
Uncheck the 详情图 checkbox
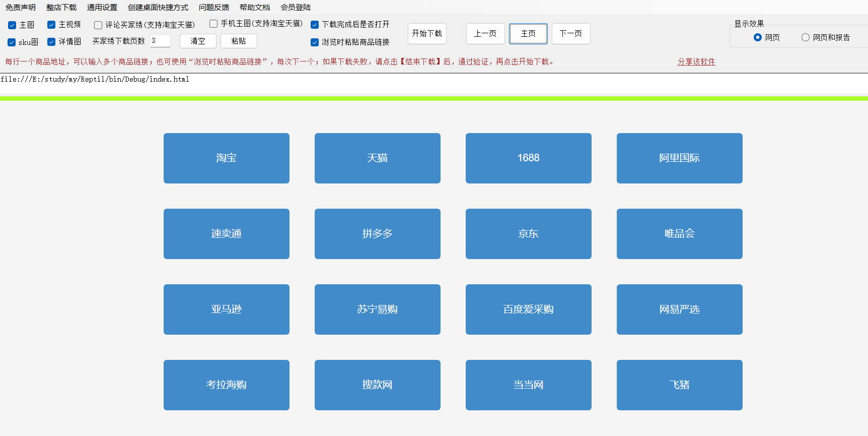pos(51,42)
